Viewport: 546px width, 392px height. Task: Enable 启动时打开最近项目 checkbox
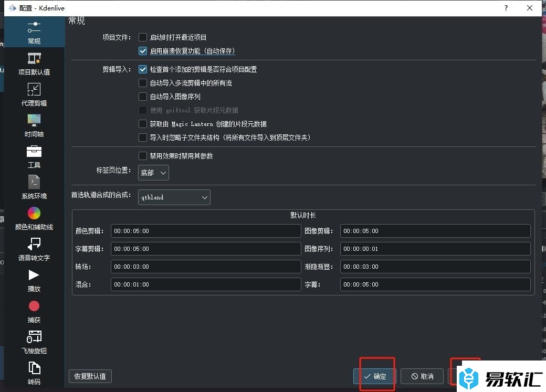click(x=143, y=37)
